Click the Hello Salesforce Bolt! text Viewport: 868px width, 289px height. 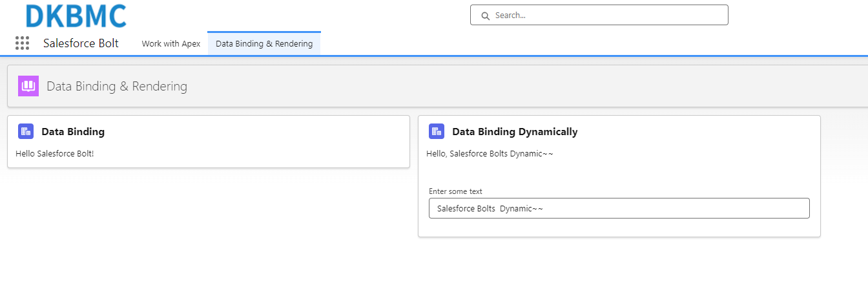[x=55, y=154]
